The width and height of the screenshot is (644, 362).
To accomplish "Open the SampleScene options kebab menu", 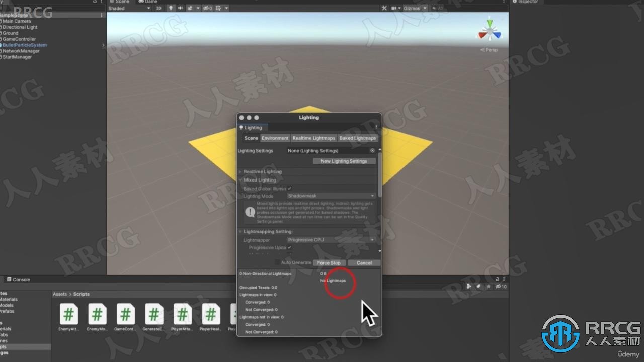I will tap(102, 15).
